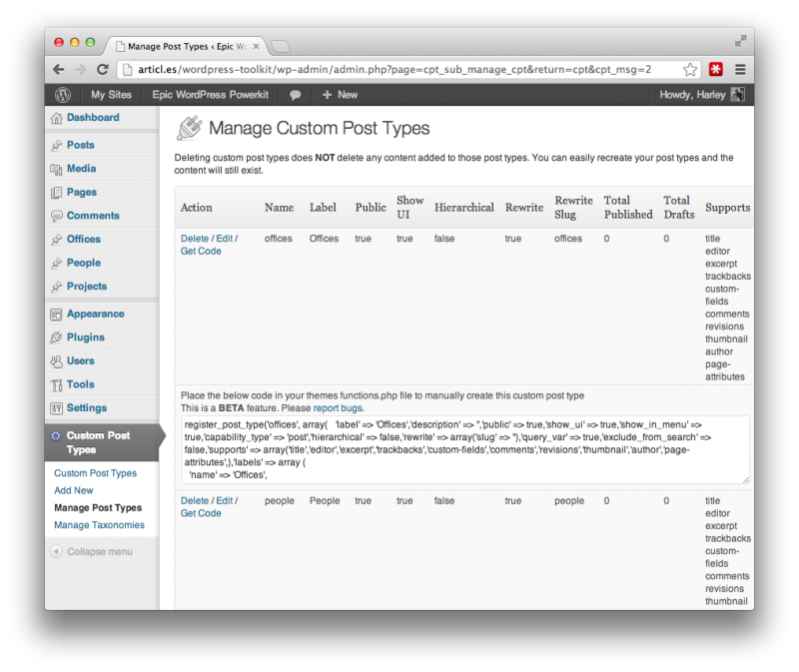Click inside the register_post_type code textarea
Screen dimensions: 799x672
point(464,450)
